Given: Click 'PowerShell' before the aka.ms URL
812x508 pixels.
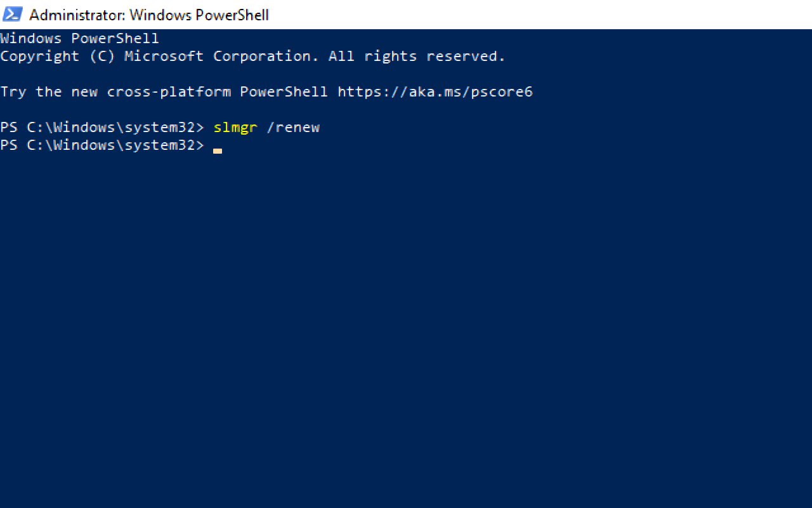Looking at the screenshot, I should tap(284, 92).
